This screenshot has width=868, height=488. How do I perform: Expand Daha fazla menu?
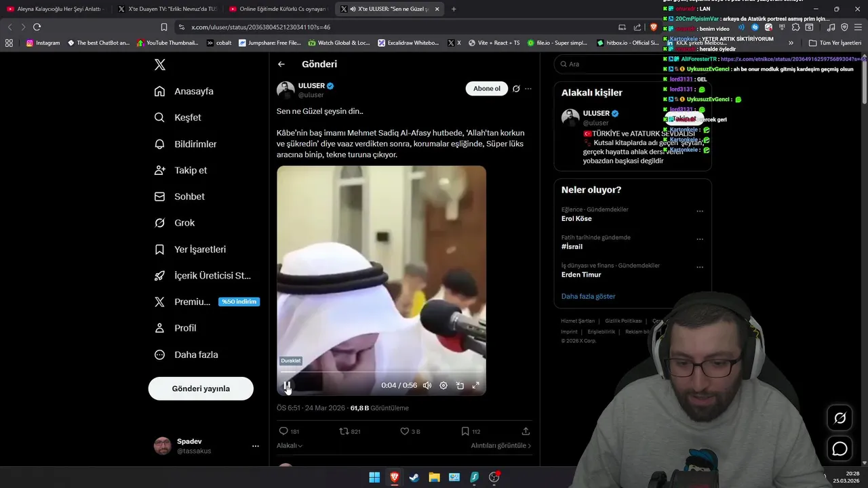pos(186,354)
